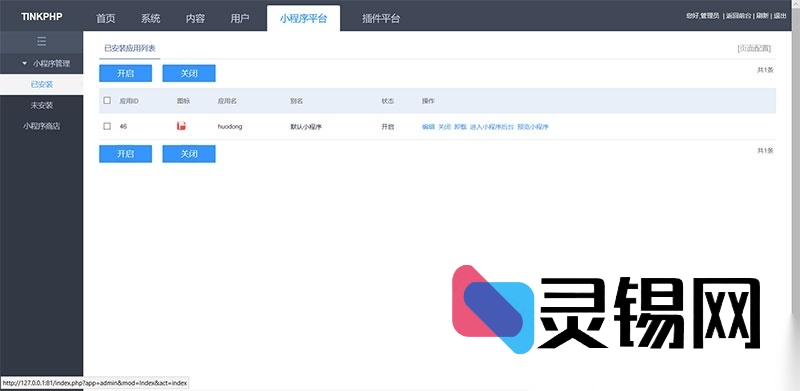This screenshot has width=800, height=391.
Task: Click 退出 to log out
Action: pos(780,16)
